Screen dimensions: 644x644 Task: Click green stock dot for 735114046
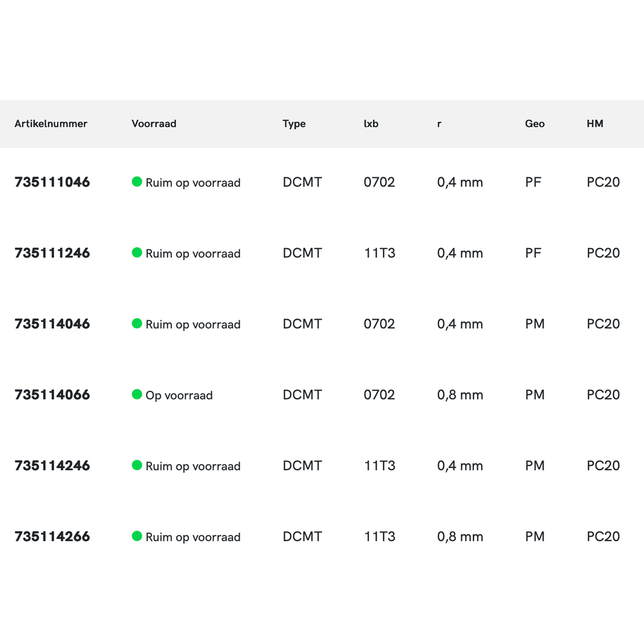[x=137, y=323]
